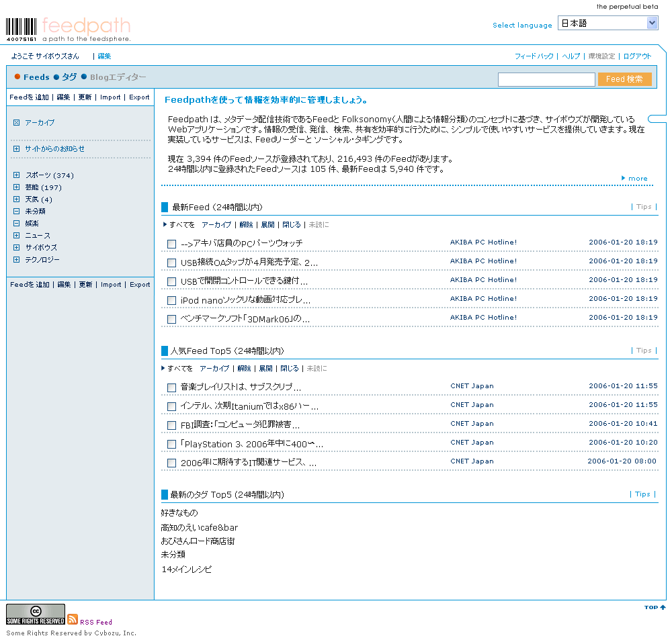Viewport: 672px width, 636px height.
Task: Switch to the Feeds tab
Action: [x=36, y=77]
